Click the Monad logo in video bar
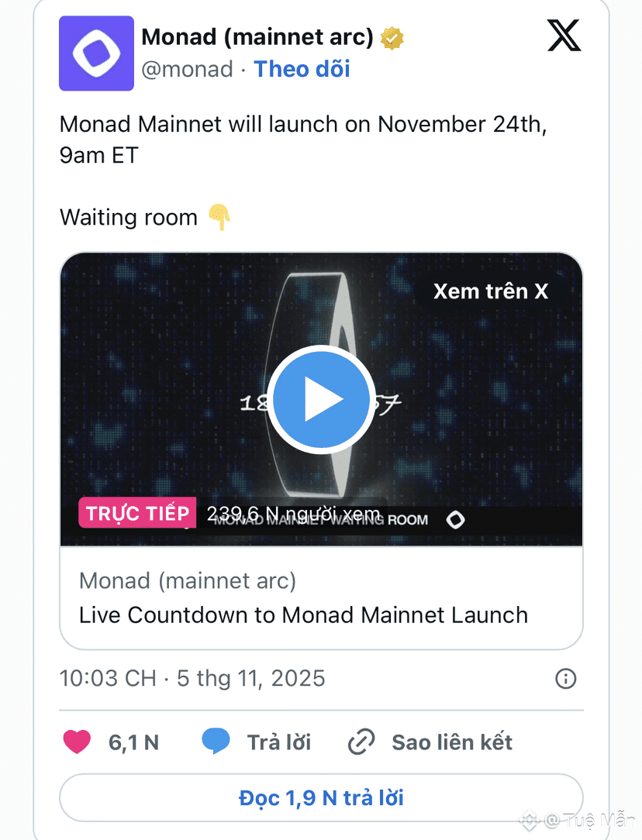The image size is (642, 840). point(456,519)
